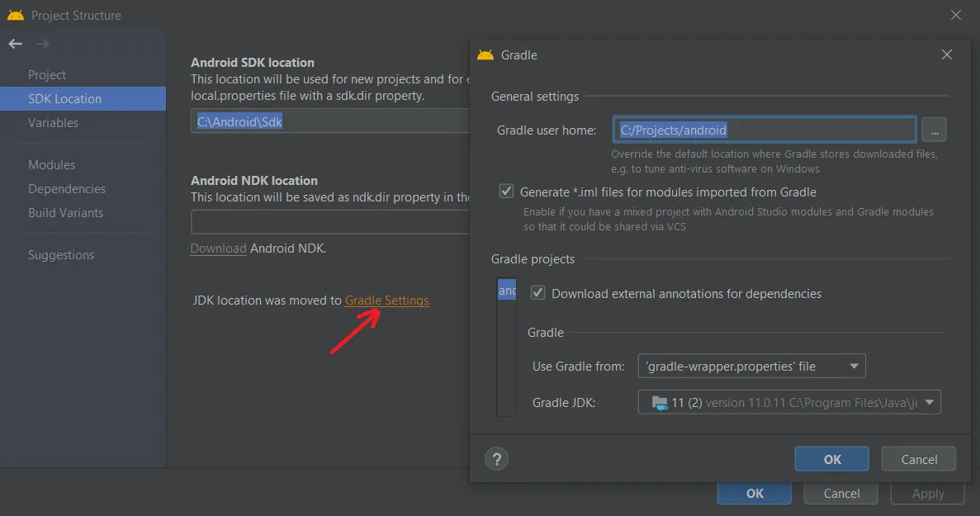Open Suggestions in sidebar
Screen dimensions: 980x516
point(60,255)
